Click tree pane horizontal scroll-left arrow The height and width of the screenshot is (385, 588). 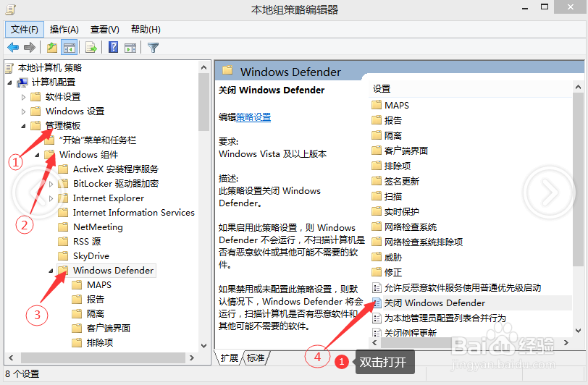pyautogui.click(x=12, y=358)
